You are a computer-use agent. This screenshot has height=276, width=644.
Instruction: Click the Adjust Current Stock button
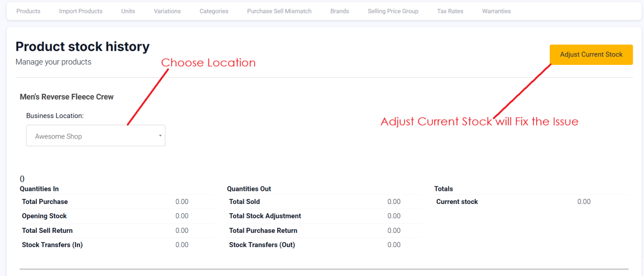(591, 54)
